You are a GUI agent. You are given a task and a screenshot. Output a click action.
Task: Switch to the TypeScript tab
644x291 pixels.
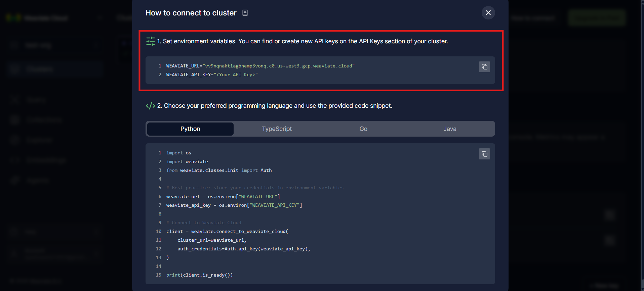point(277,129)
